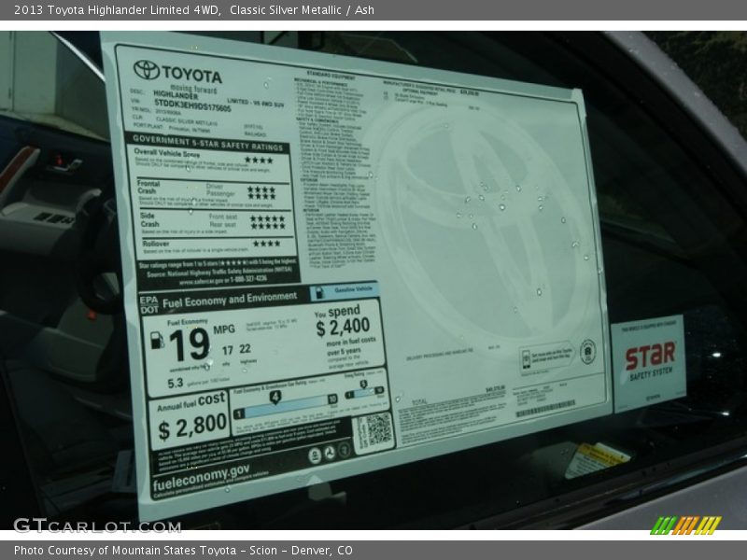Select the VIN 5TDDK3EH9DS175605
The image size is (747, 560).
click(192, 105)
